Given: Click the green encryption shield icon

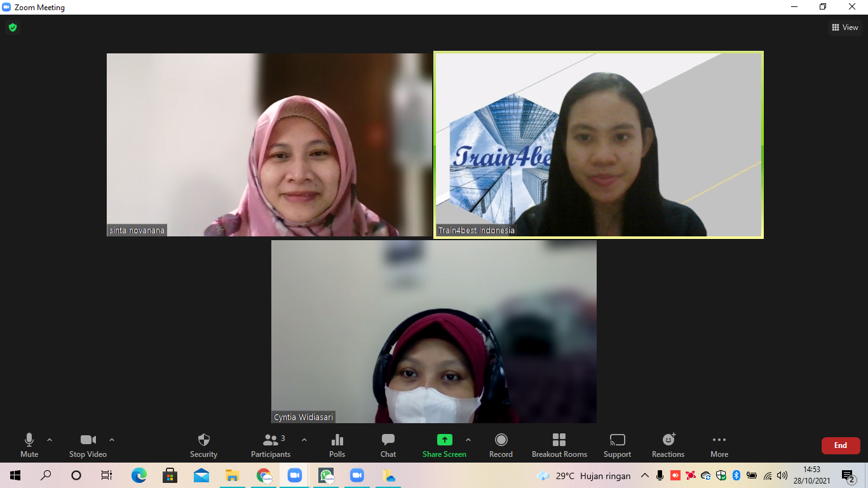Looking at the screenshot, I should (x=13, y=27).
